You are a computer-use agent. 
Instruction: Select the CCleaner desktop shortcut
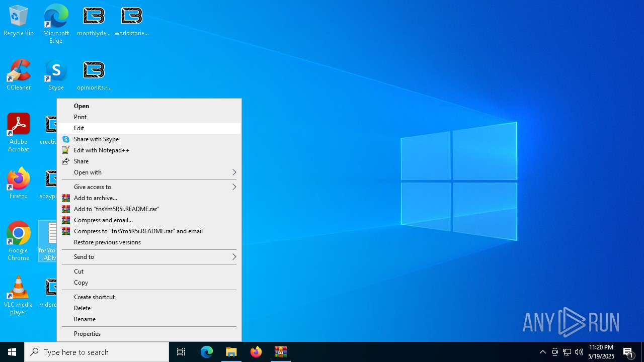(x=19, y=75)
